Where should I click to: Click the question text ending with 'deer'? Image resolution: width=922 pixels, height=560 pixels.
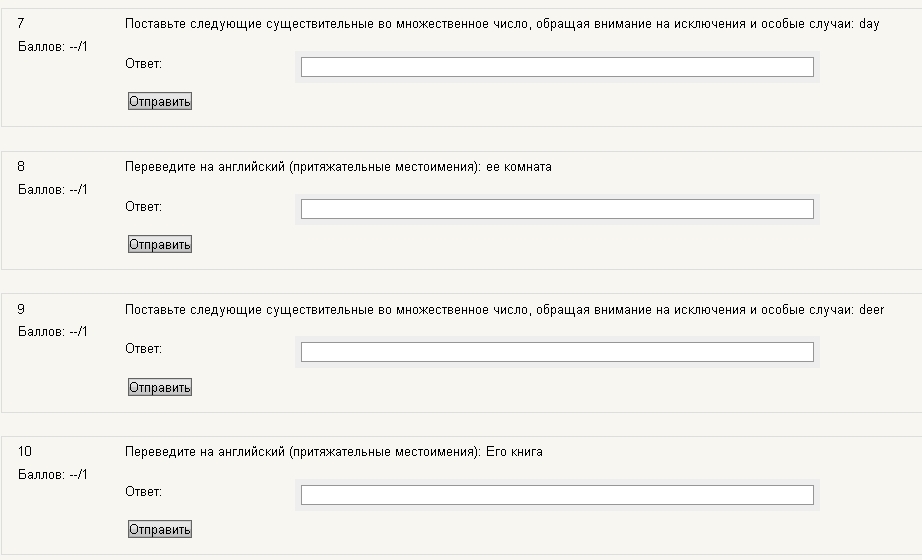(x=505, y=310)
